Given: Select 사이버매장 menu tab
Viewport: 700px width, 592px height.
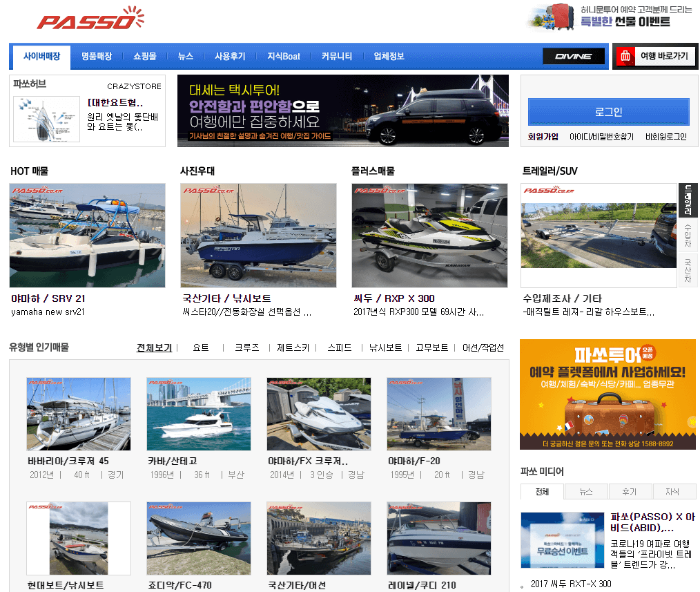Looking at the screenshot, I should point(41,57).
